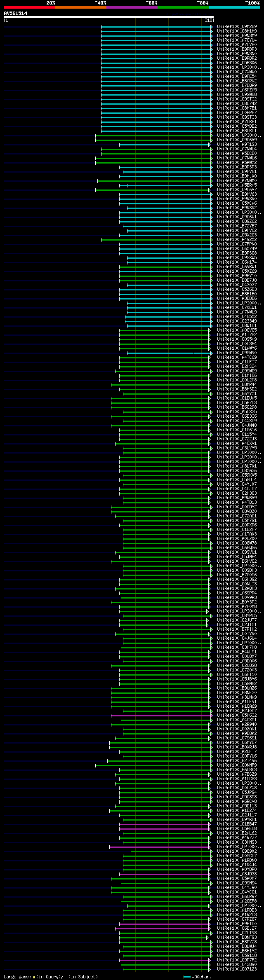This screenshot has height=980, width=264.
Task: Open hit UniRef100_O65749
Action: pyautogui.click(x=237, y=249)
